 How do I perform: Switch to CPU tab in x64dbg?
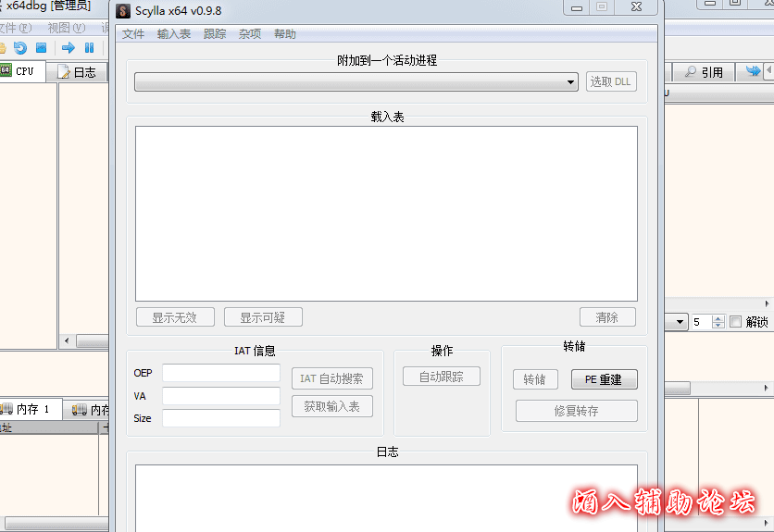click(x=22, y=71)
